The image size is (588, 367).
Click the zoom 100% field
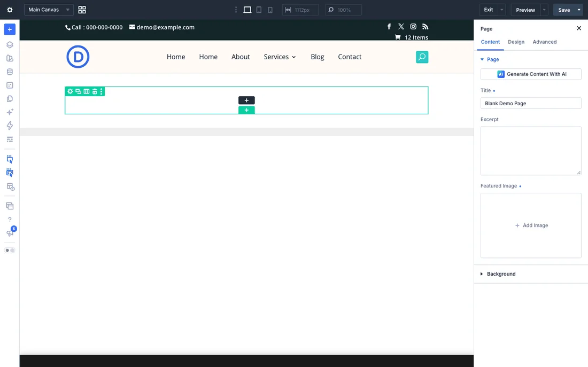pyautogui.click(x=343, y=10)
